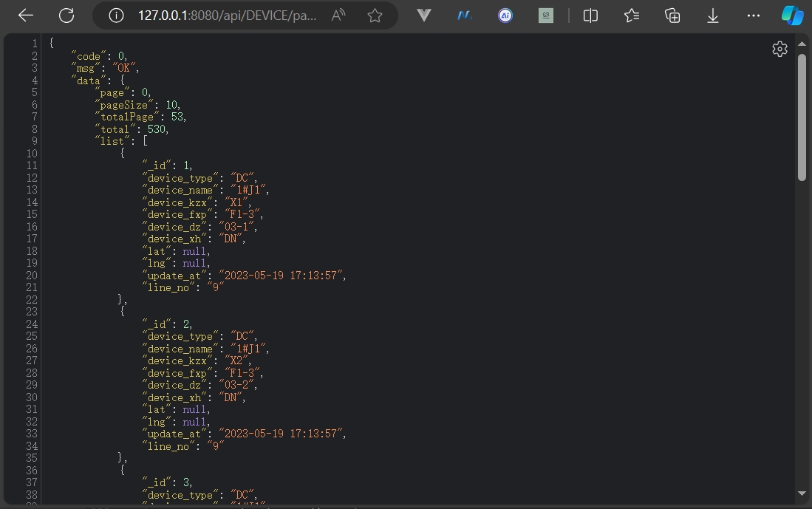The width and height of the screenshot is (812, 509).
Task: Click the browser back arrow
Action: [x=26, y=16]
